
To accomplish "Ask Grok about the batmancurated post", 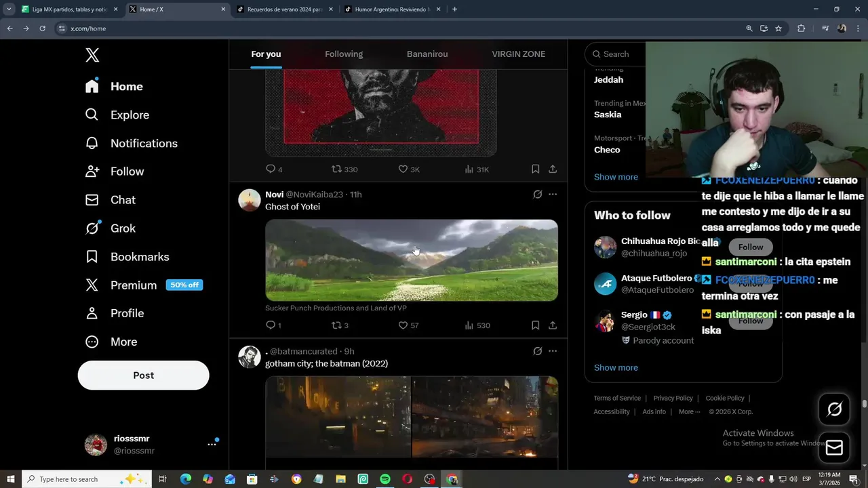I will point(537,351).
